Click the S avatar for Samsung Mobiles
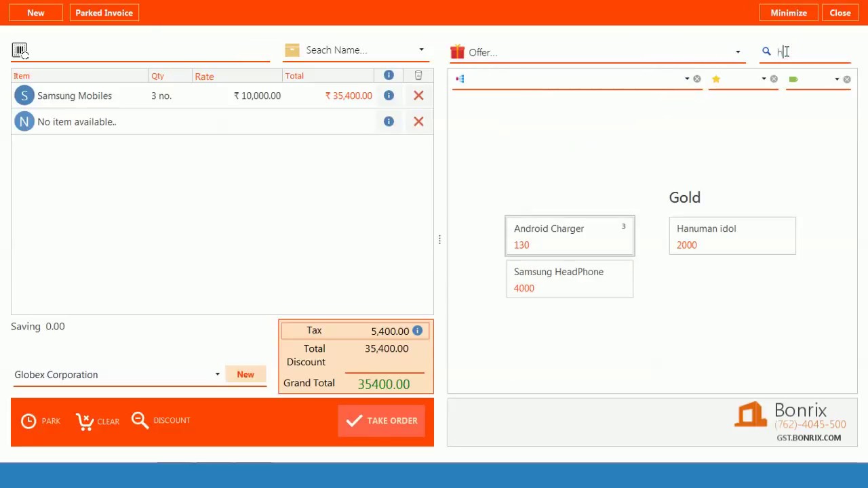This screenshot has width=868, height=488. [24, 96]
